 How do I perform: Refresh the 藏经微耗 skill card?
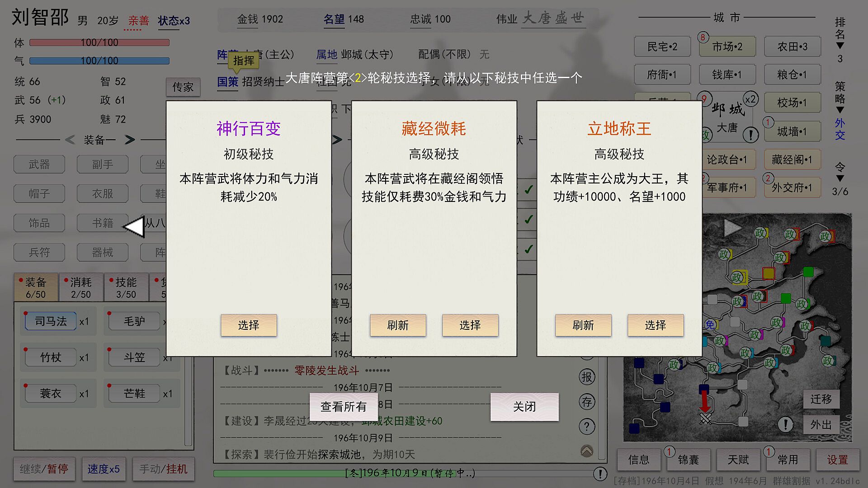pyautogui.click(x=397, y=325)
